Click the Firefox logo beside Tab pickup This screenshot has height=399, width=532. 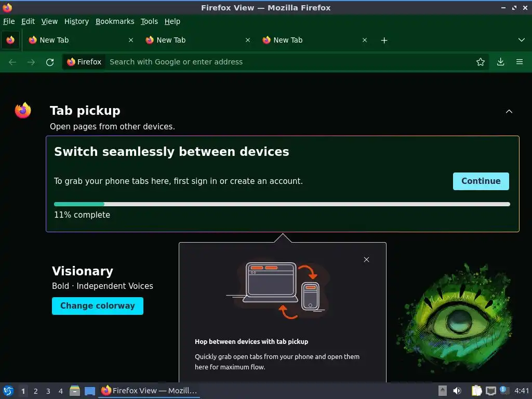tap(23, 110)
